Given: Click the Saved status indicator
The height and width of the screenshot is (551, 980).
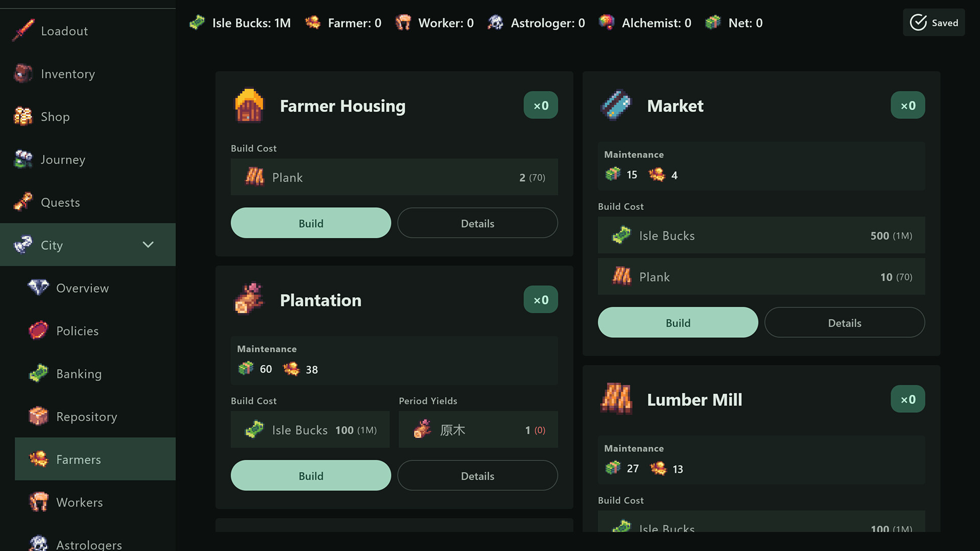Looking at the screenshot, I should click(934, 22).
